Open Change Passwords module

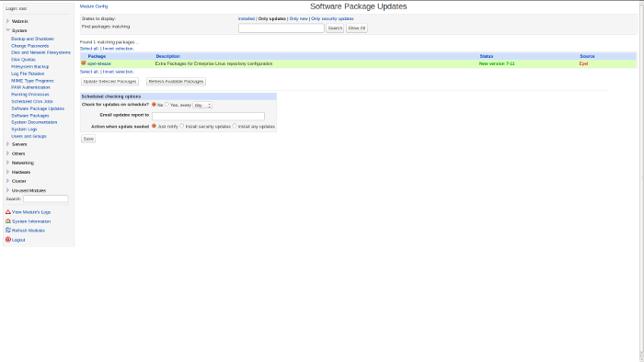(x=30, y=46)
